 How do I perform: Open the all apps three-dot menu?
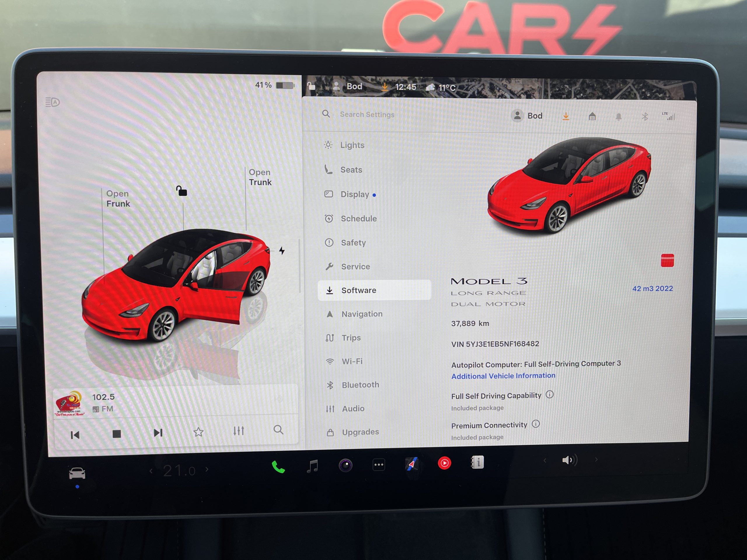[x=378, y=465]
